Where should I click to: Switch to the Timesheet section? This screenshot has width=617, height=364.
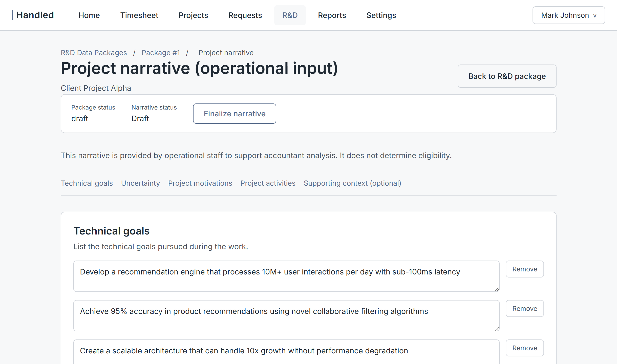[139, 15]
